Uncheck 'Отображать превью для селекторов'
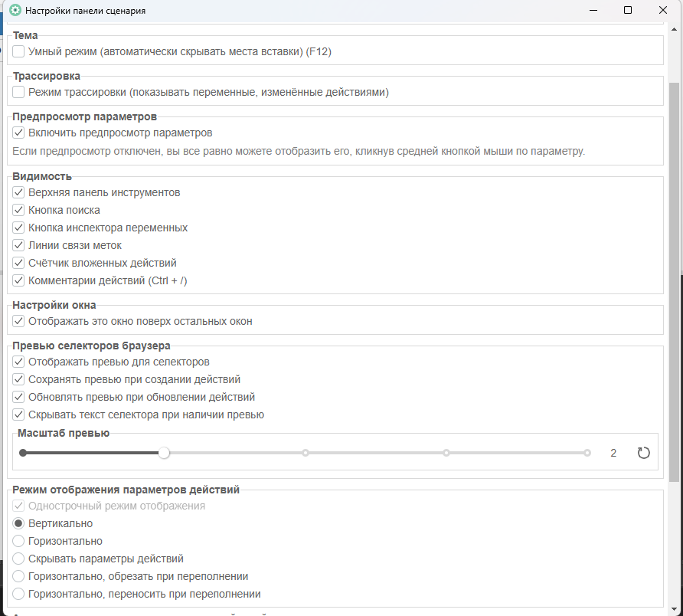Image resolution: width=683 pixels, height=616 pixels. 19,362
